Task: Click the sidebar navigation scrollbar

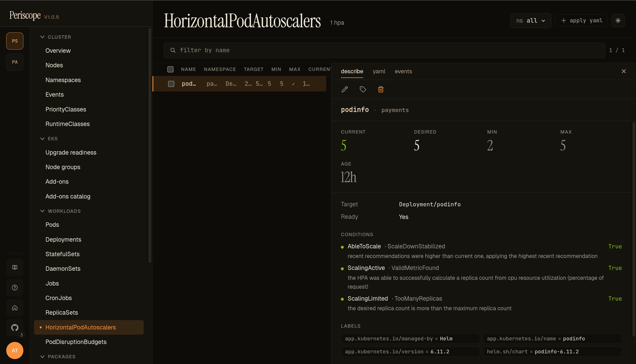Action: coord(150,145)
